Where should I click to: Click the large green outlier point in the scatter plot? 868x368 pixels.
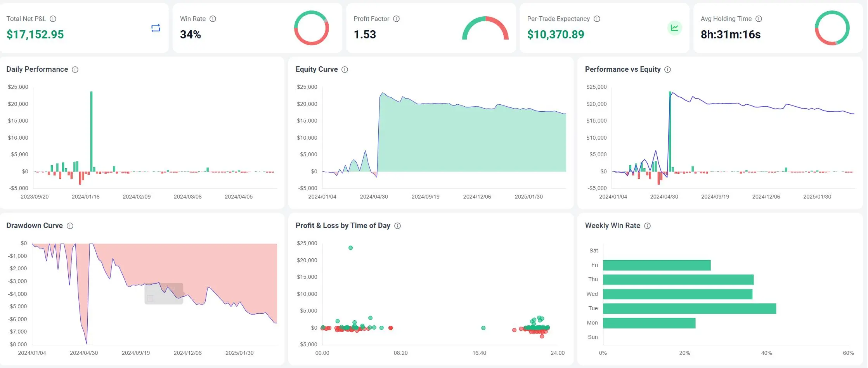pos(350,247)
